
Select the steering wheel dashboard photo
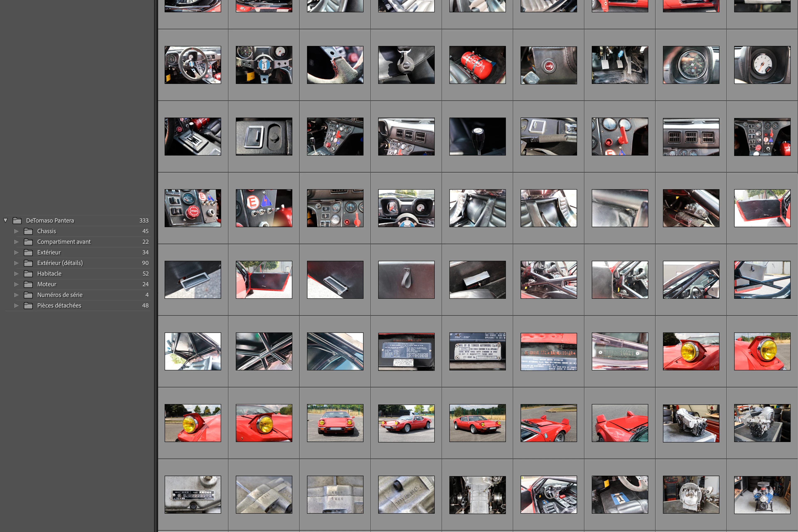pos(192,64)
